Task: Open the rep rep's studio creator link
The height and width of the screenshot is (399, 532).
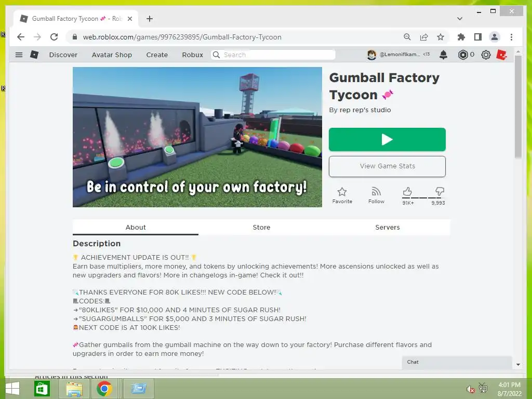Action: click(x=365, y=110)
